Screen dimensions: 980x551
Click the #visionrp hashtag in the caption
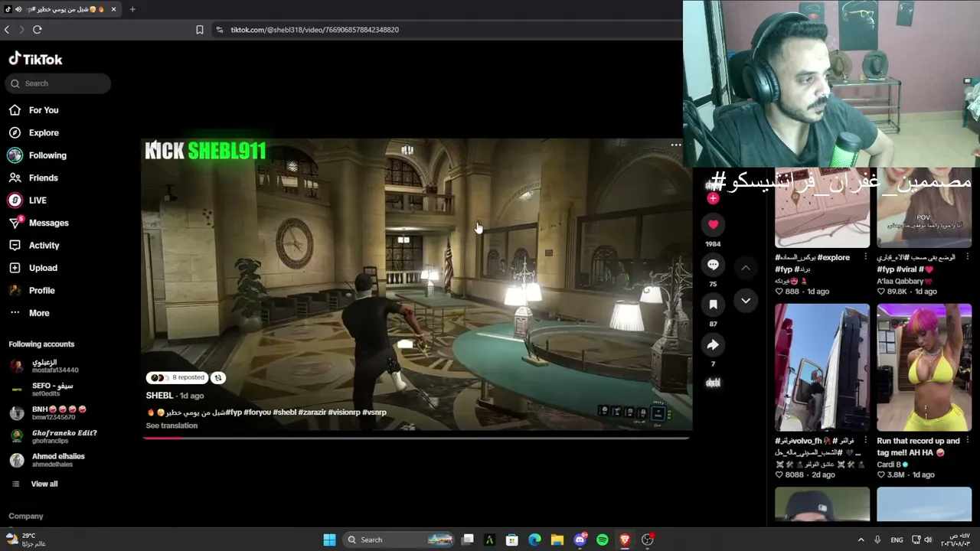click(x=344, y=412)
